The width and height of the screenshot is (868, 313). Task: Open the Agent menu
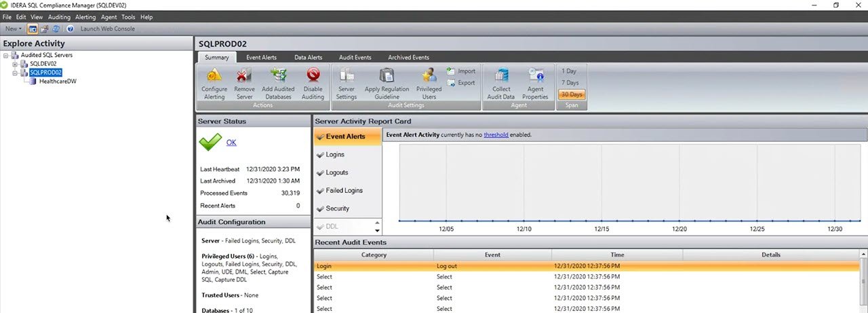tap(108, 17)
